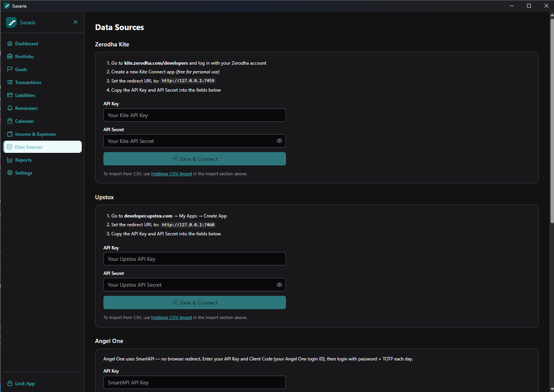Click the Reminders bell icon
The width and height of the screenshot is (554, 392).
[x=10, y=108]
